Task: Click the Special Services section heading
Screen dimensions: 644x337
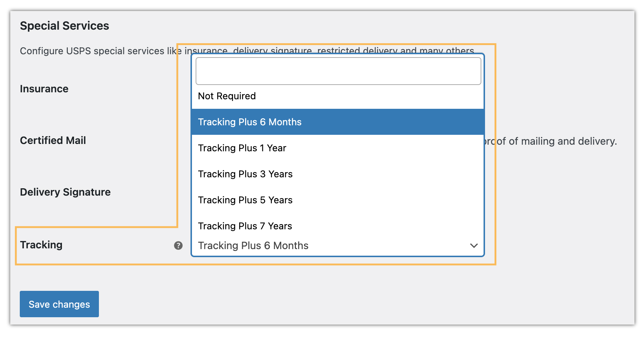Action: point(64,25)
